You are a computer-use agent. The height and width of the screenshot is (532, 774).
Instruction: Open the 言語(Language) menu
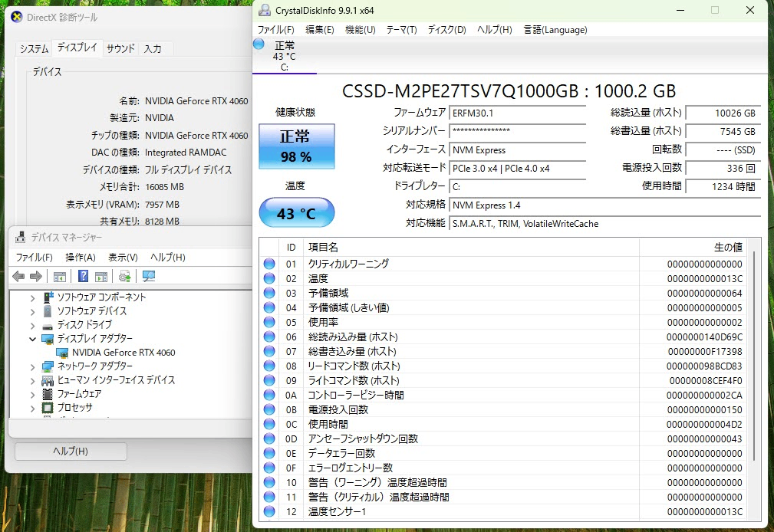coord(555,30)
